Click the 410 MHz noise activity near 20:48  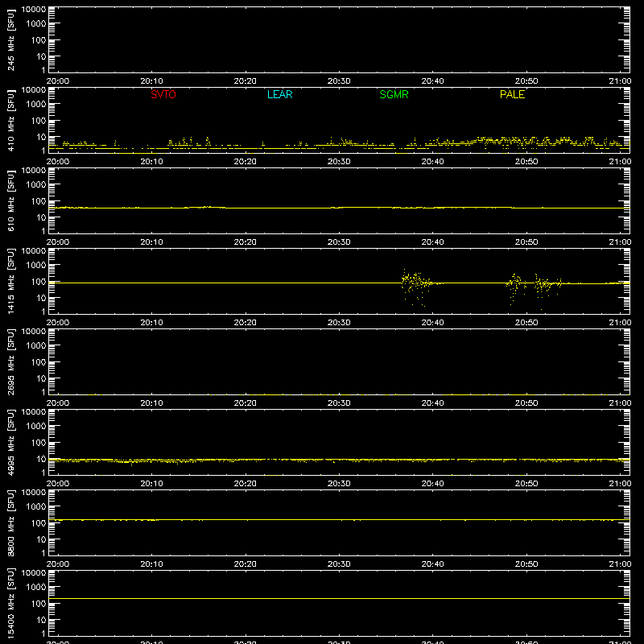(x=507, y=141)
